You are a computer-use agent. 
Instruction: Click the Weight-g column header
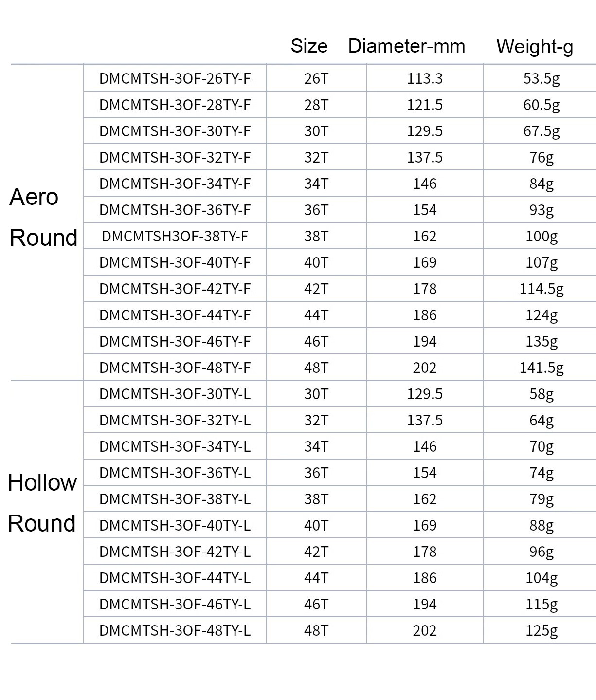[535, 47]
